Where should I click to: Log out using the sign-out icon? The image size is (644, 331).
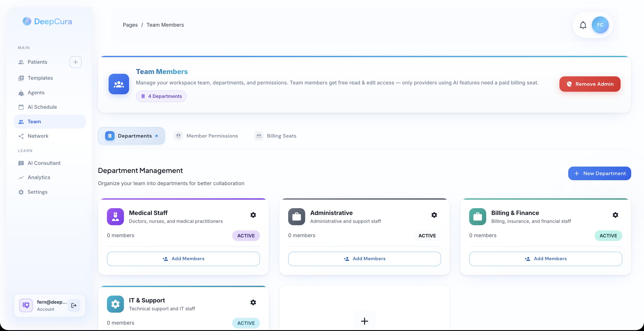[74, 305]
